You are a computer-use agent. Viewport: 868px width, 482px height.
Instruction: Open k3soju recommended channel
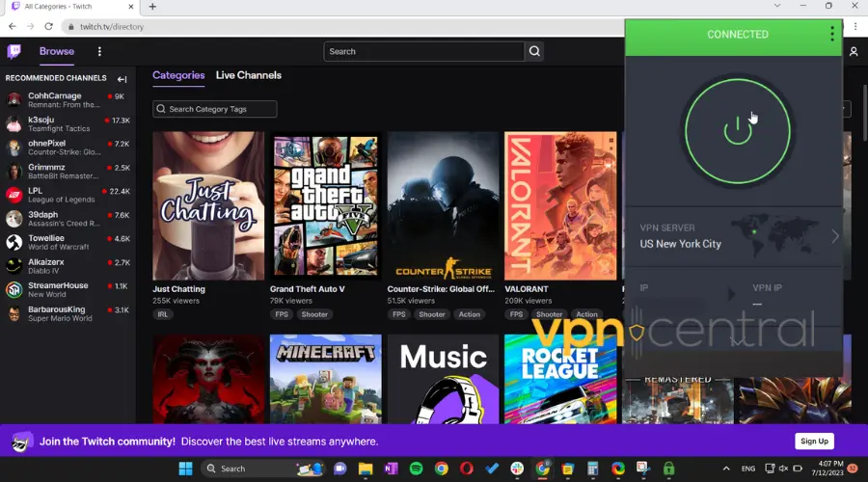point(68,124)
